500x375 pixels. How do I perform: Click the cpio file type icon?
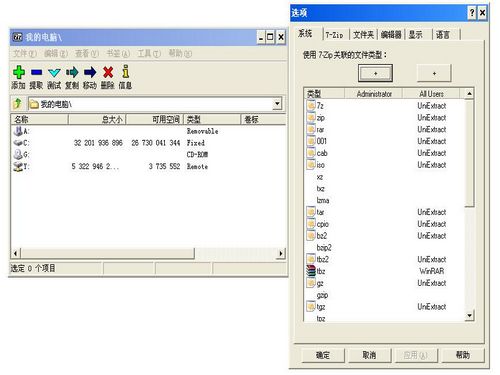click(x=311, y=224)
